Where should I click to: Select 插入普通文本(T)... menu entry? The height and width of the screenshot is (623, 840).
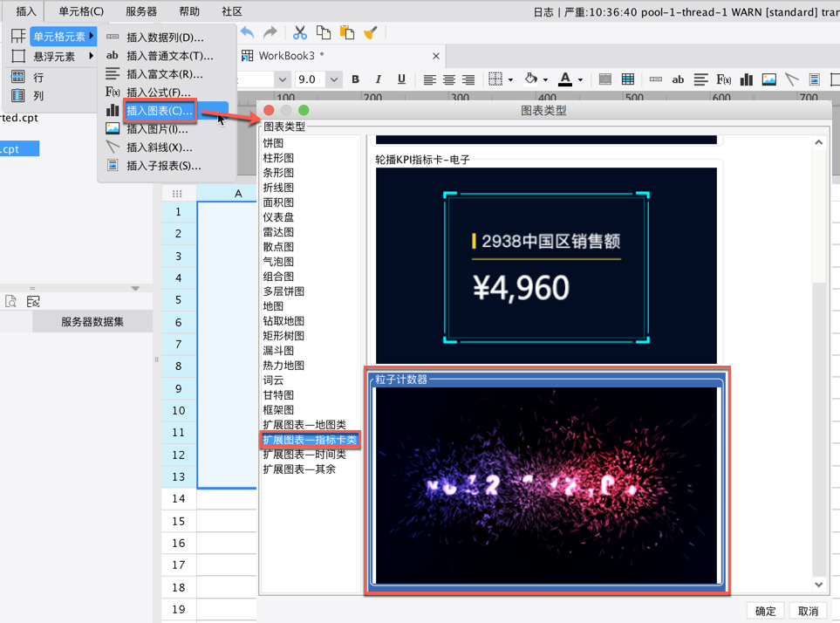point(167,55)
